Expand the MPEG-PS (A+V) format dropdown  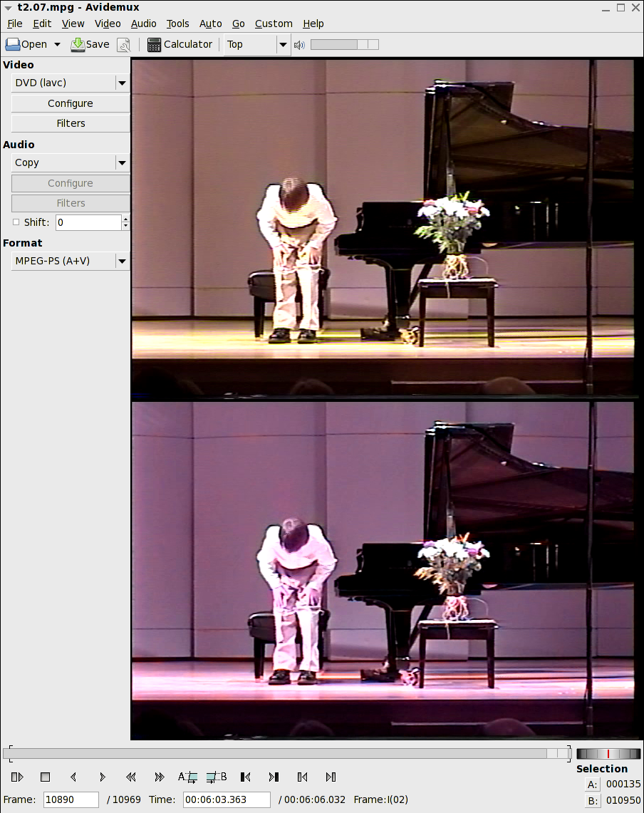122,261
